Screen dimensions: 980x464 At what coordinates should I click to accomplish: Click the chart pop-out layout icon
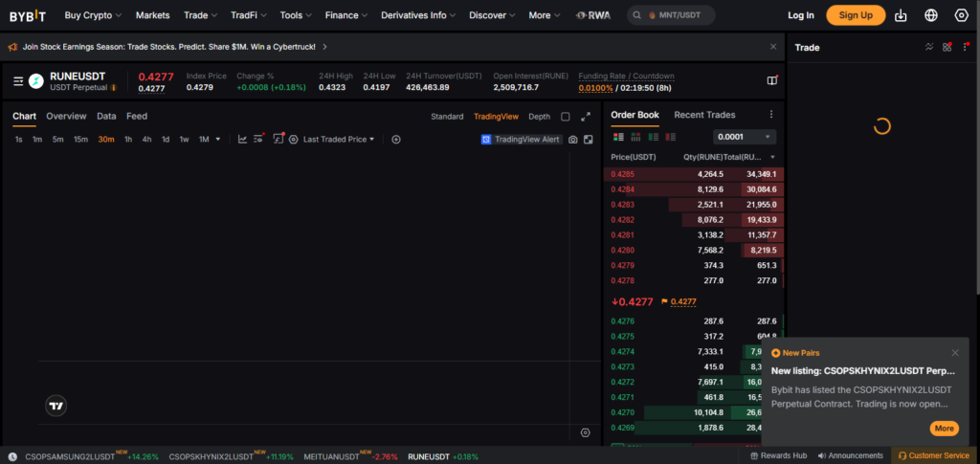[589, 140]
